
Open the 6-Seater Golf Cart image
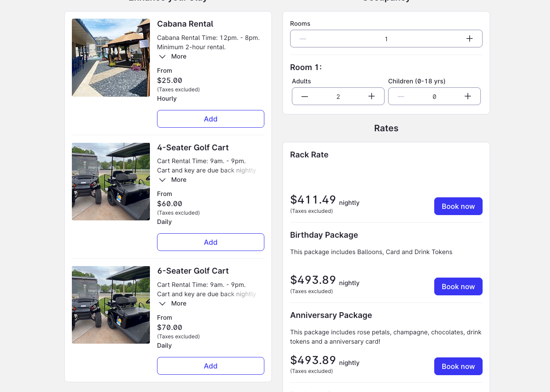click(110, 305)
